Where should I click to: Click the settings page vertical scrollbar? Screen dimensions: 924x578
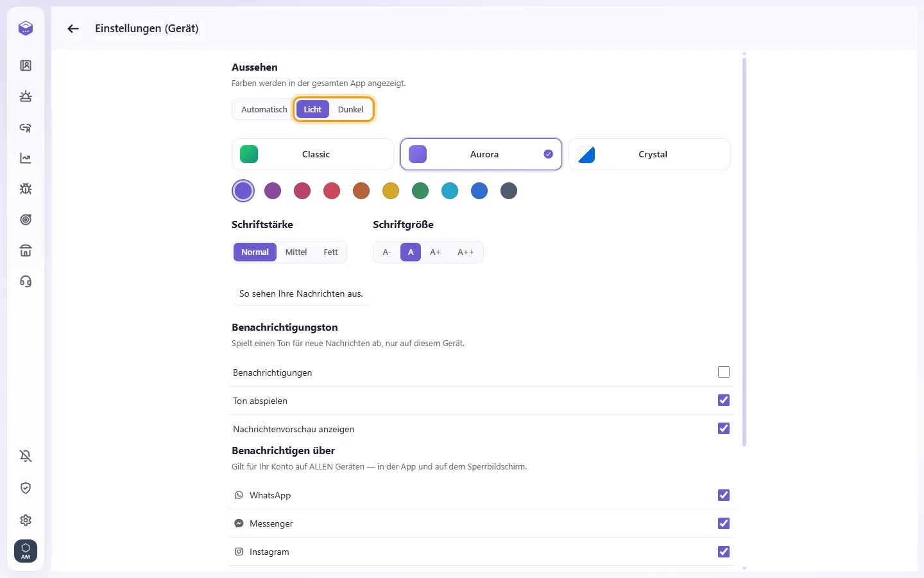pyautogui.click(x=744, y=252)
